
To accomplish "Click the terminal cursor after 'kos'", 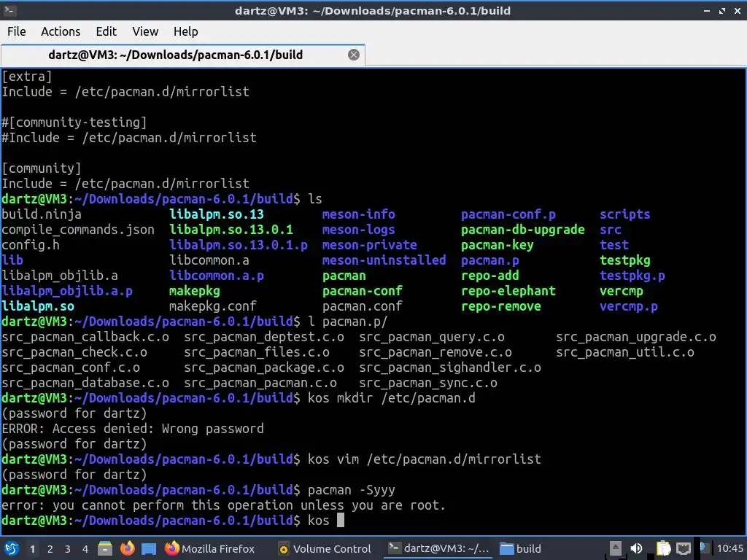I will coord(341,520).
